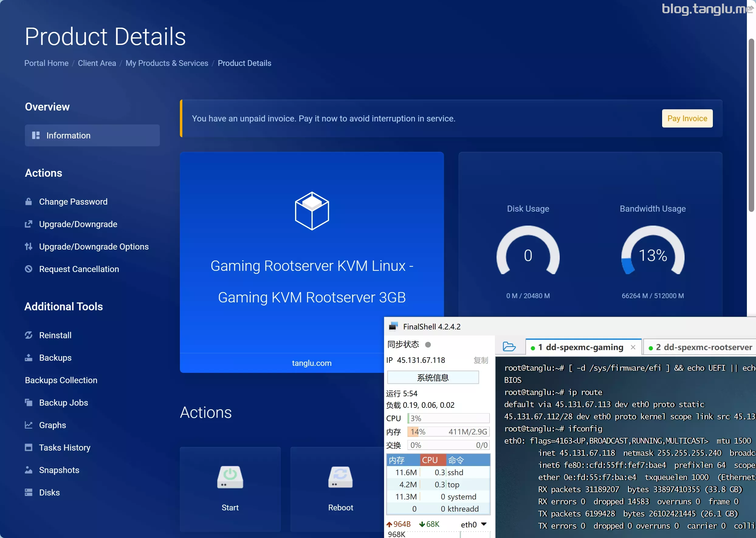Expand the Tasks History panel
Viewport: 756px width, 538px height.
[x=65, y=447]
